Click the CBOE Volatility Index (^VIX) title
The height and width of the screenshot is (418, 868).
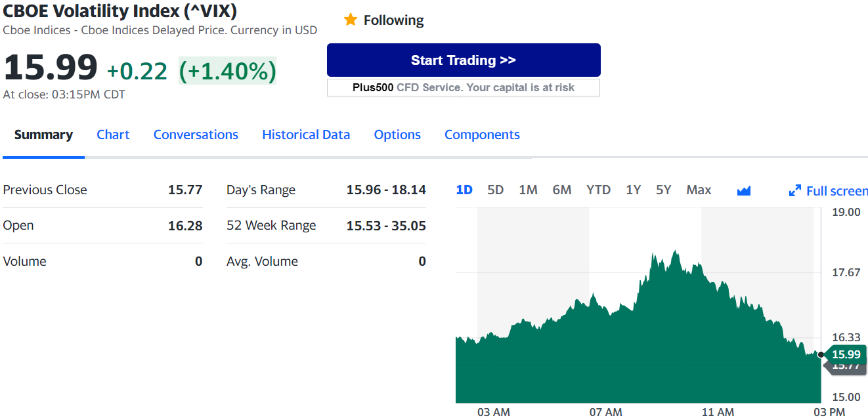[120, 11]
